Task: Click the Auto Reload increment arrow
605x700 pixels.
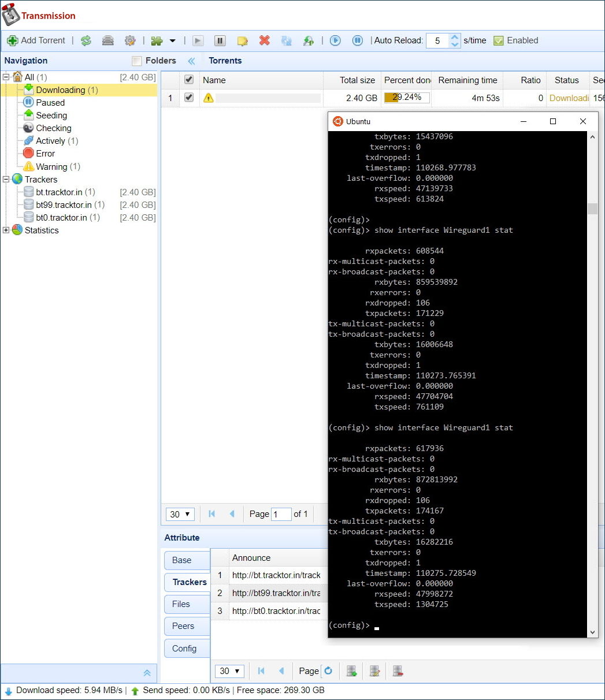Action: coord(455,37)
